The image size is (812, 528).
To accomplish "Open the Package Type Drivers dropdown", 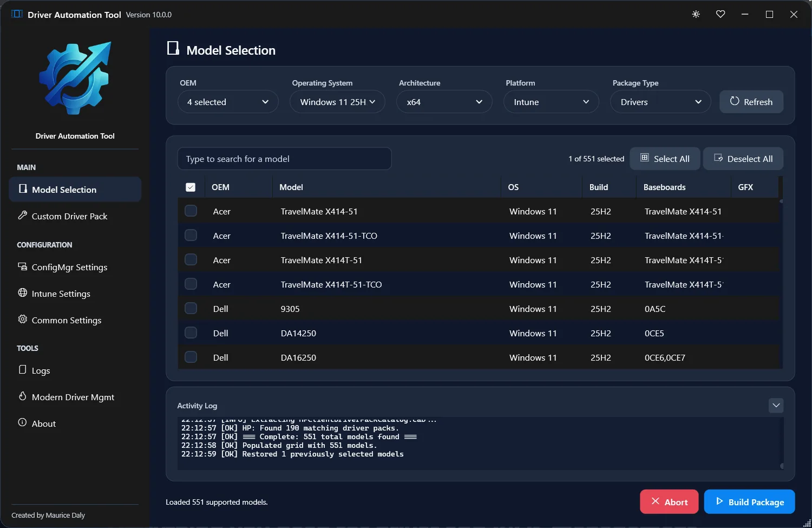I will click(660, 102).
